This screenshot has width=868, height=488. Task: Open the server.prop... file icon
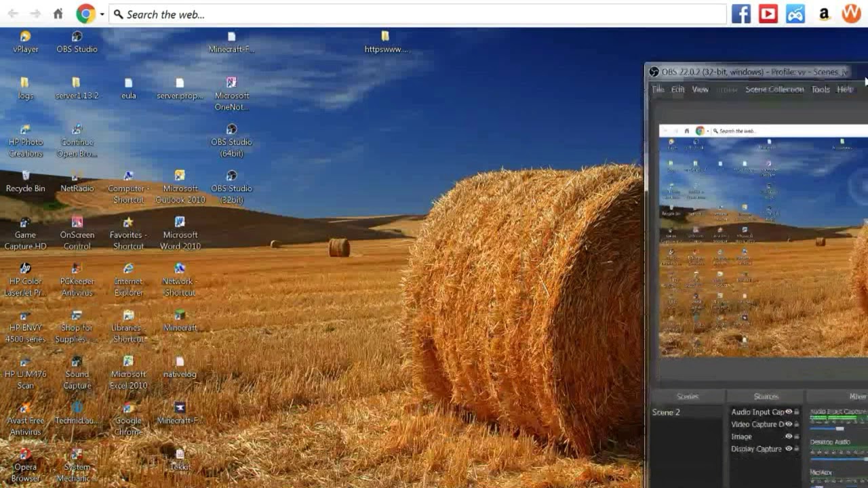(180, 89)
